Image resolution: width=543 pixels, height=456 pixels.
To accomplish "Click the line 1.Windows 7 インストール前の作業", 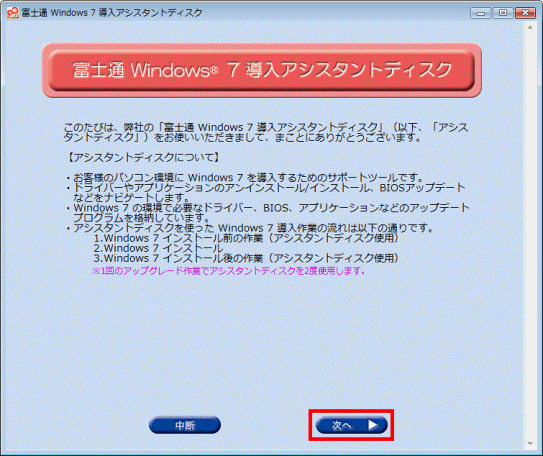I will 246,238.
